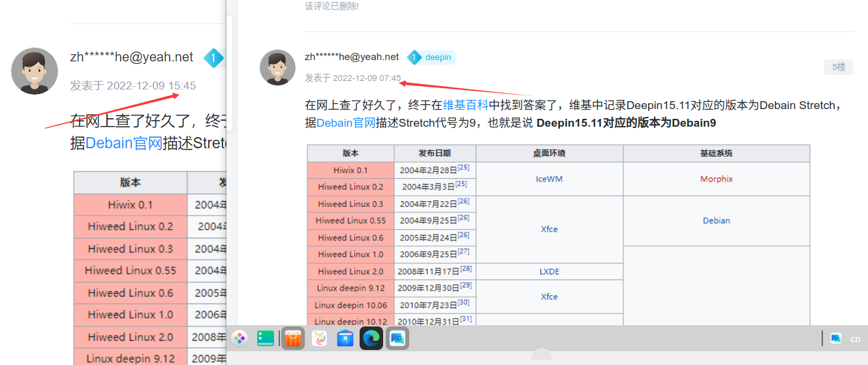Screen dimensions: 868x365
Task: Select Hiwix 0.1 cell in left window
Action: (x=131, y=205)
